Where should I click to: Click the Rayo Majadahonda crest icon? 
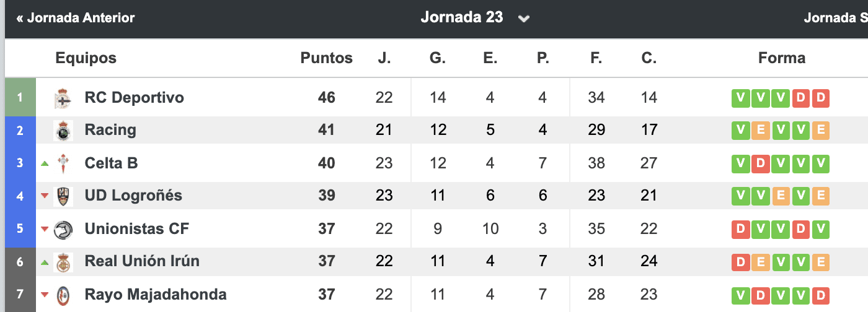tap(63, 295)
